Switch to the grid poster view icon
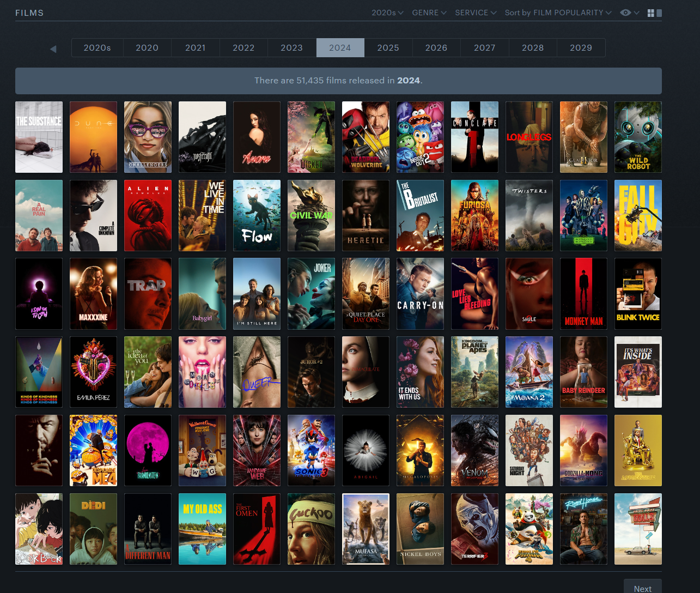 pos(650,13)
